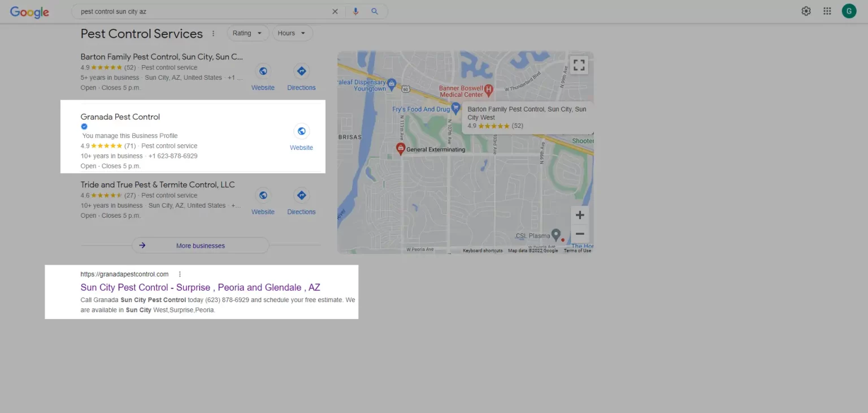868x413 pixels.
Task: Visit Granada Pest Control website icon
Action: click(x=301, y=131)
